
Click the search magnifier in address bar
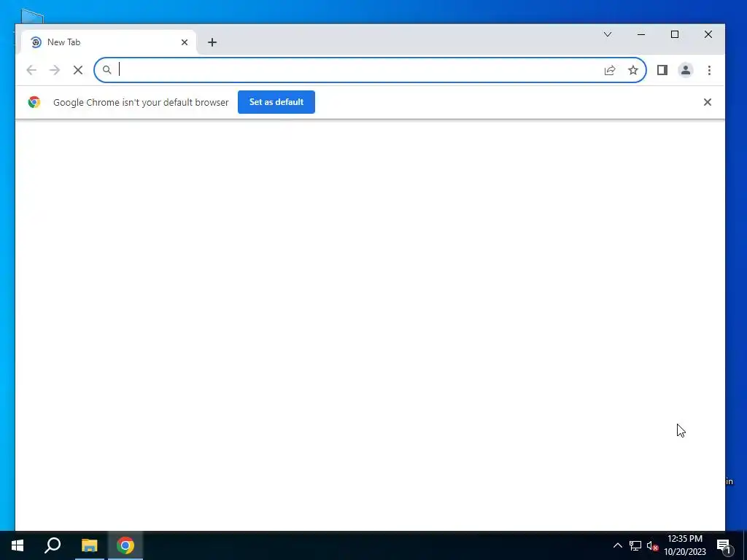point(107,71)
